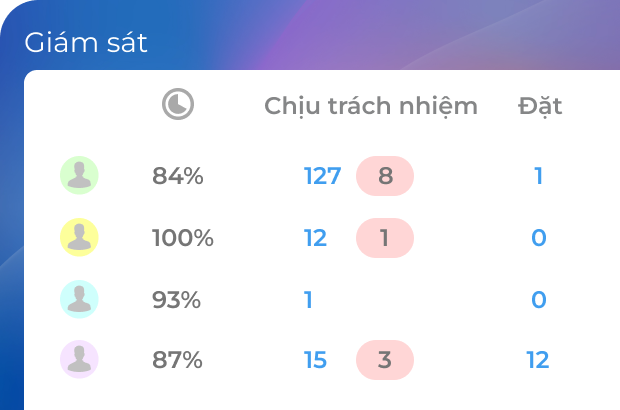
Task: Open the 12 responsible tasks link
Action: (x=315, y=238)
